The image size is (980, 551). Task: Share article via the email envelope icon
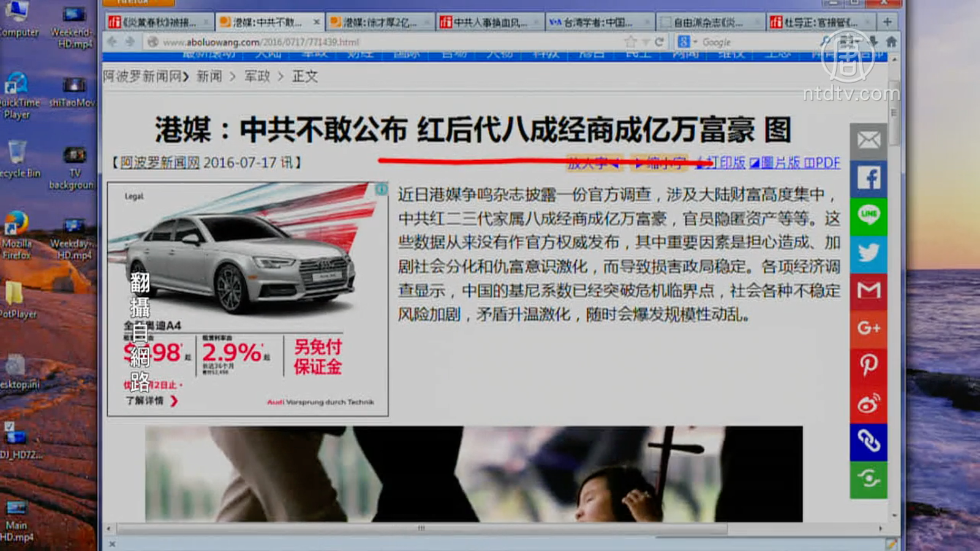[x=868, y=140]
